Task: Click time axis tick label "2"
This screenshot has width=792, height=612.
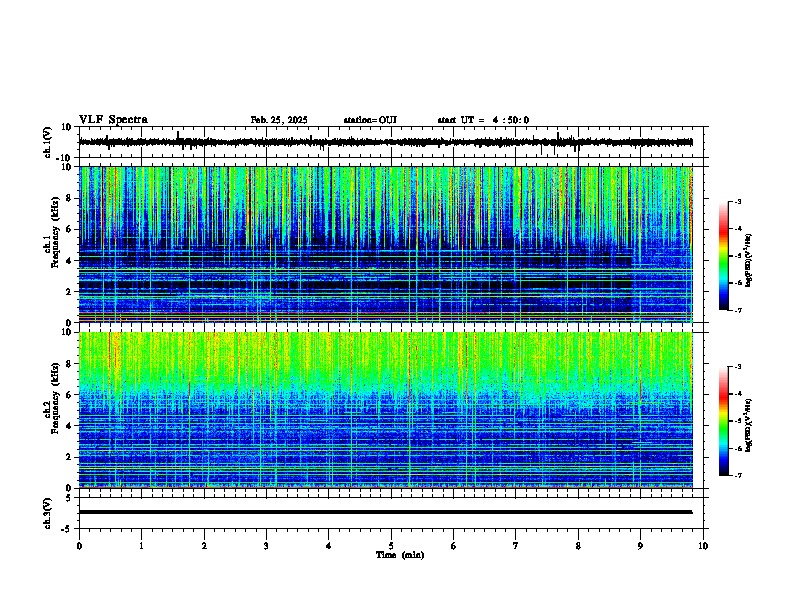Action: point(204,546)
